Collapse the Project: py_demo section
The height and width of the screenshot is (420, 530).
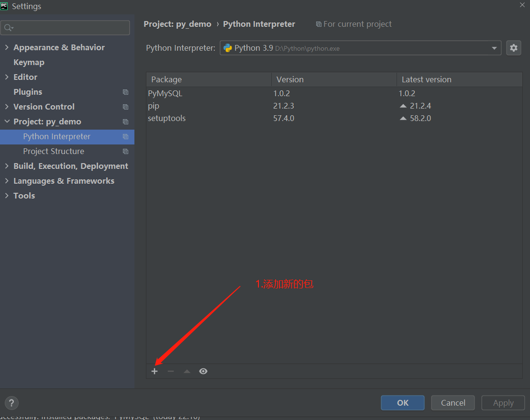[x=7, y=122]
